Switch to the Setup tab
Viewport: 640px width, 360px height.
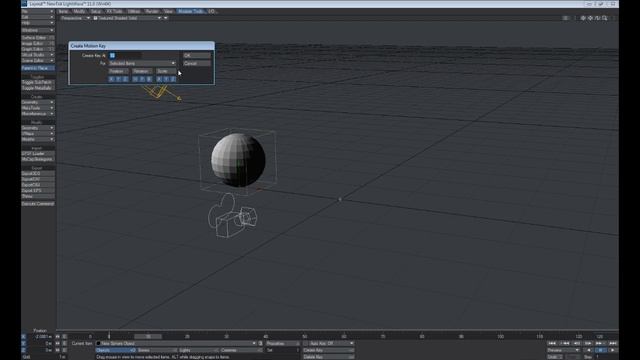coord(96,11)
